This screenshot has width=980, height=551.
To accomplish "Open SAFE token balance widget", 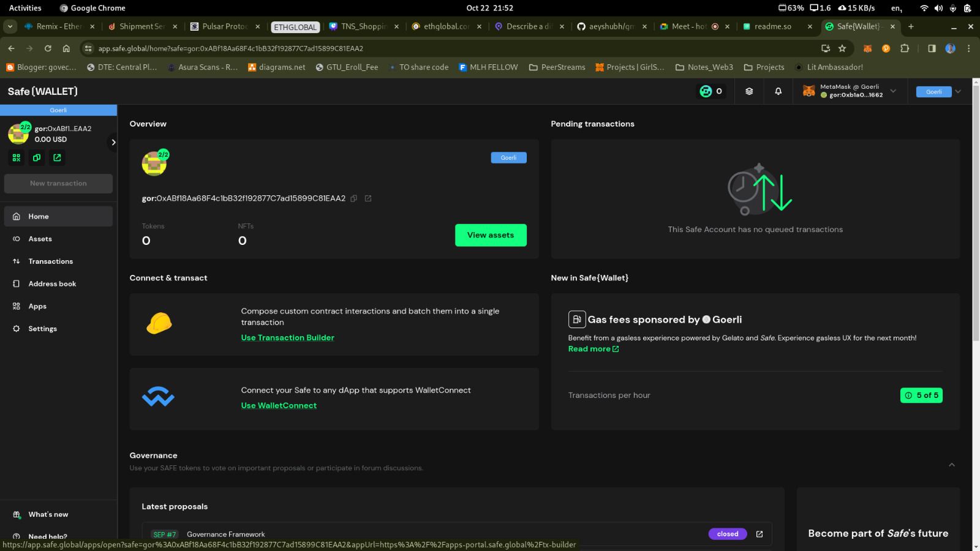I will click(711, 91).
